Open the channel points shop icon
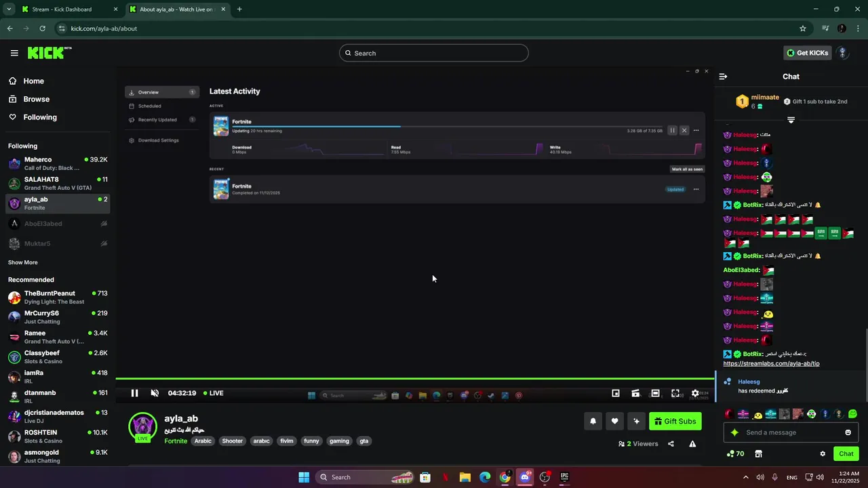Image resolution: width=868 pixels, height=488 pixels. pyautogui.click(x=758, y=454)
